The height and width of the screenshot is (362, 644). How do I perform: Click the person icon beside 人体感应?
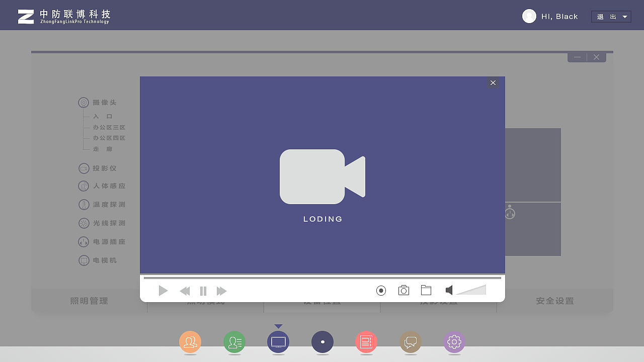[x=84, y=186]
